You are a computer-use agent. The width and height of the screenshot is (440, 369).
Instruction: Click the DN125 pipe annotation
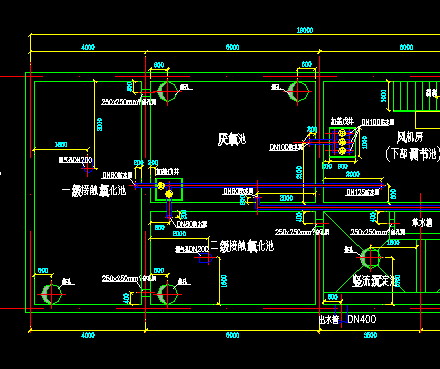[x=363, y=192]
